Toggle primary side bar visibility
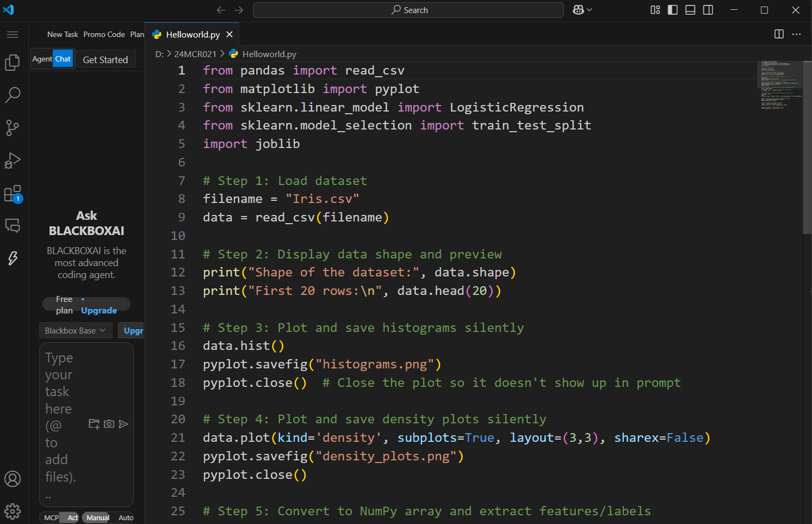Viewport: 812px width, 524px height. pyautogui.click(x=673, y=10)
